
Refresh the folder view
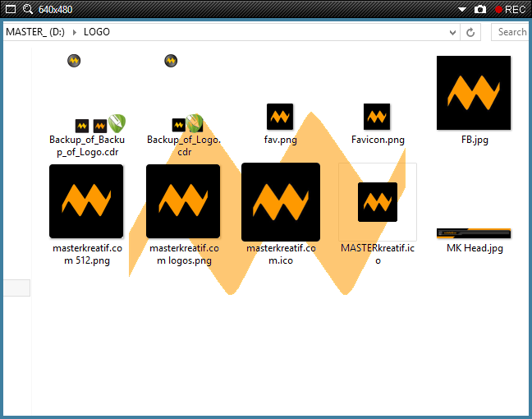tap(470, 32)
